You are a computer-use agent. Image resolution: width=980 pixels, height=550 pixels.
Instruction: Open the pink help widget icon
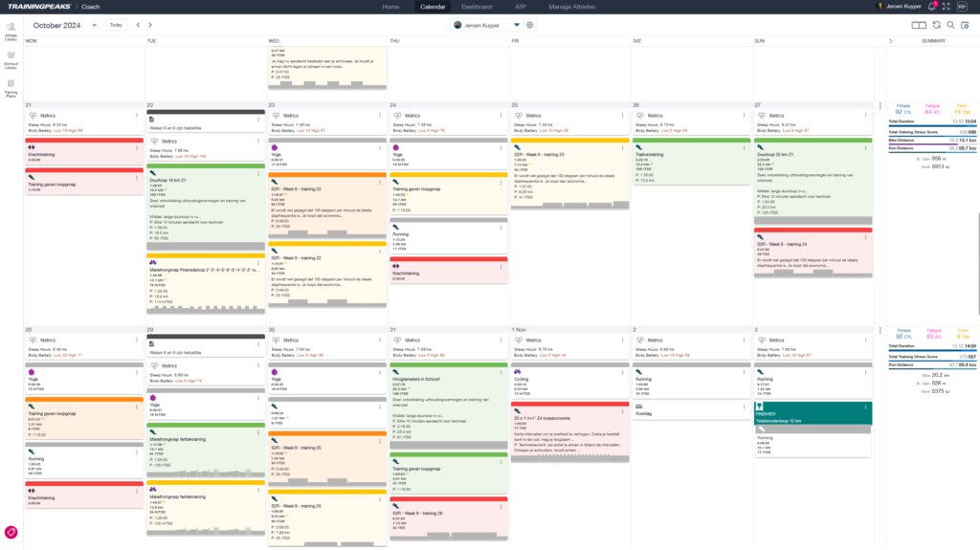(11, 532)
